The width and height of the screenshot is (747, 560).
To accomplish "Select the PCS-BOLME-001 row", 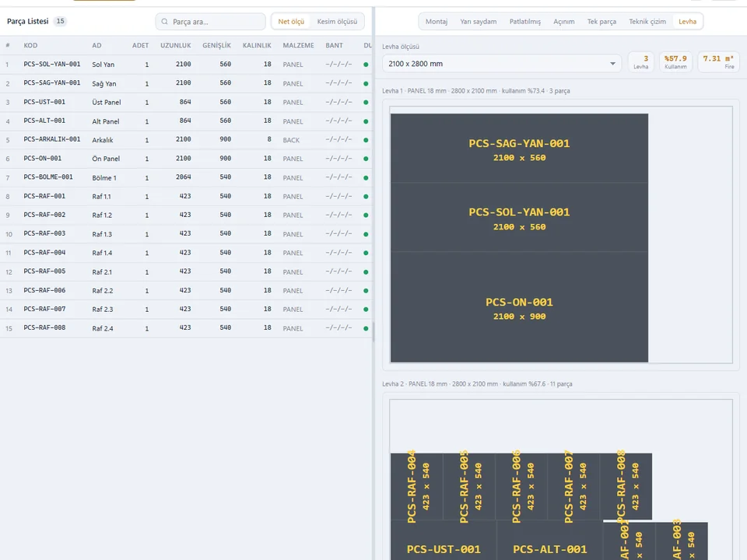I will pyautogui.click(x=186, y=177).
